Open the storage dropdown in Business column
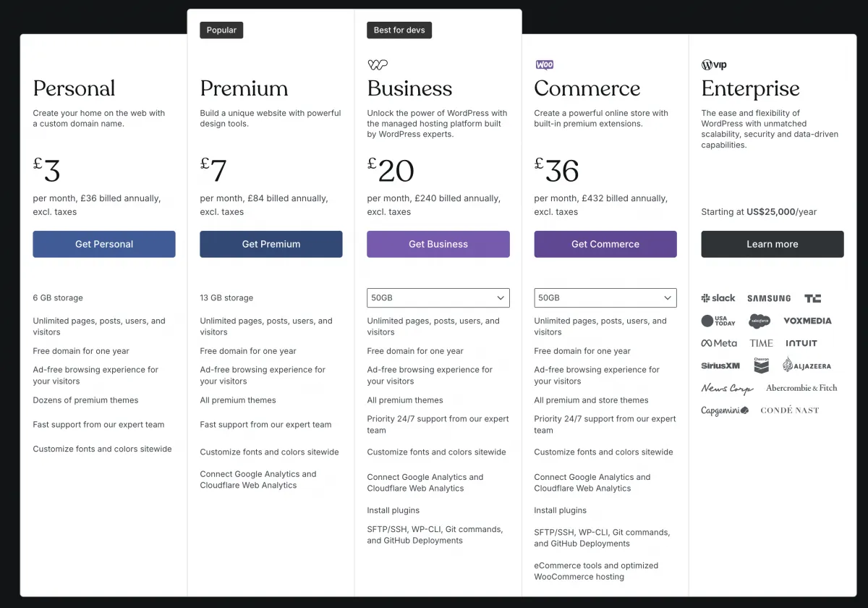Image resolution: width=868 pixels, height=608 pixels. [x=438, y=297]
